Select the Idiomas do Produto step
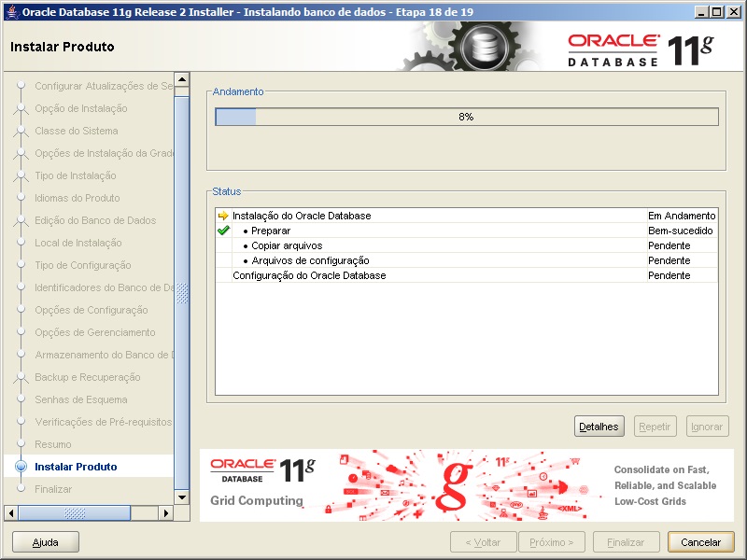The width and height of the screenshot is (747, 560). pyautogui.click(x=78, y=198)
